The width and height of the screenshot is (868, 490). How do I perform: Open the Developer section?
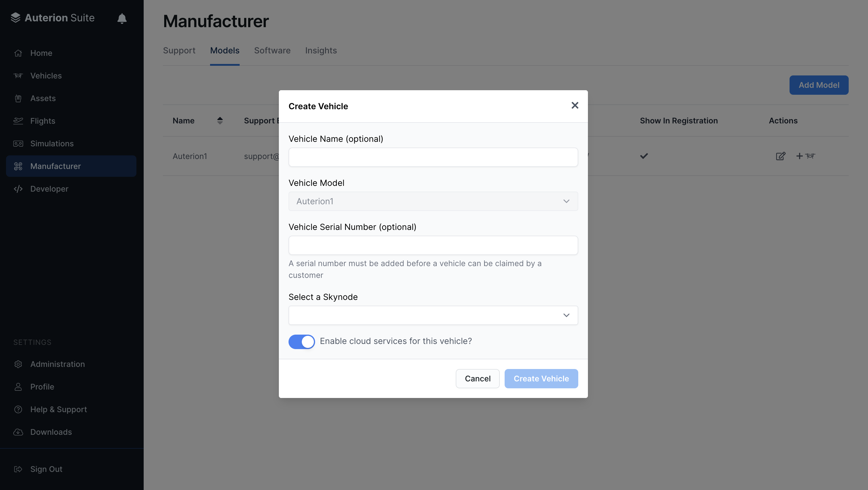point(49,189)
